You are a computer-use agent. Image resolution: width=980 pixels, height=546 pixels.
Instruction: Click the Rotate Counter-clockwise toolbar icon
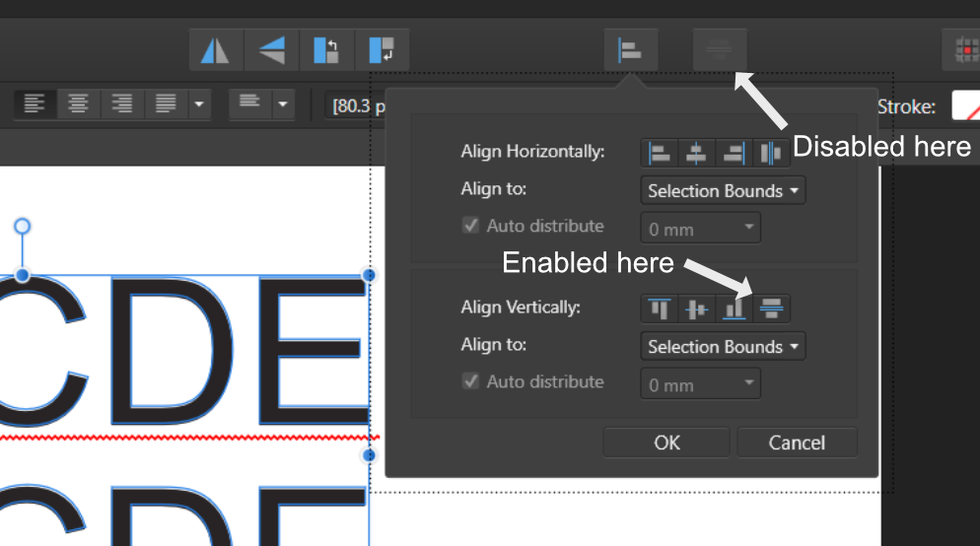coord(326,50)
